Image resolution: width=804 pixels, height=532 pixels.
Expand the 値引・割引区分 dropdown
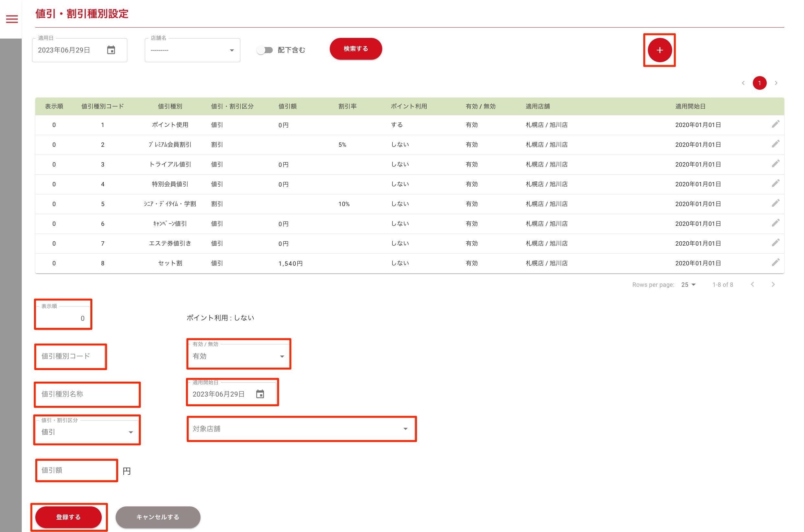[87, 432]
